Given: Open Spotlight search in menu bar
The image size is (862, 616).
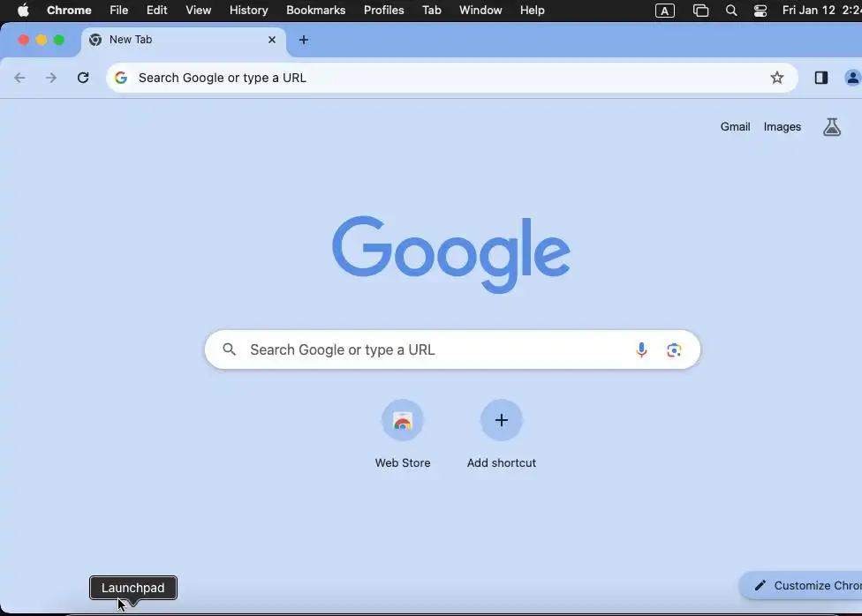Looking at the screenshot, I should coord(731,11).
